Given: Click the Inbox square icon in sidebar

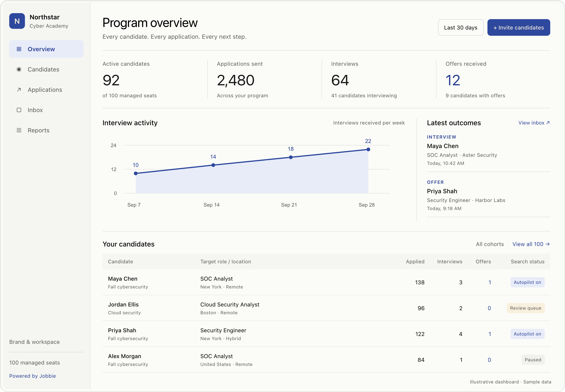Looking at the screenshot, I should pyautogui.click(x=19, y=110).
